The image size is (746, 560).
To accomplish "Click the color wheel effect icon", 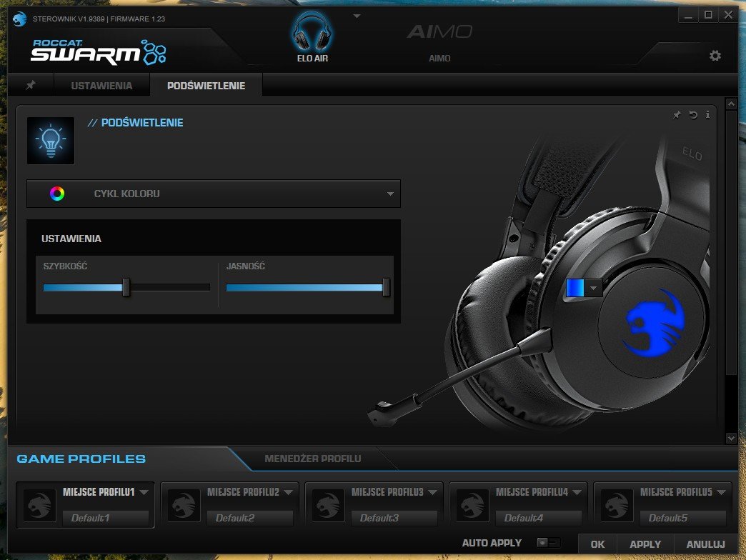I will click(57, 194).
